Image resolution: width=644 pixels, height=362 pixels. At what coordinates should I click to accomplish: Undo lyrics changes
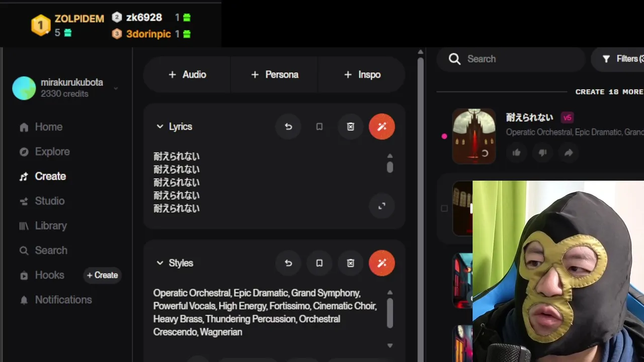[x=288, y=127]
